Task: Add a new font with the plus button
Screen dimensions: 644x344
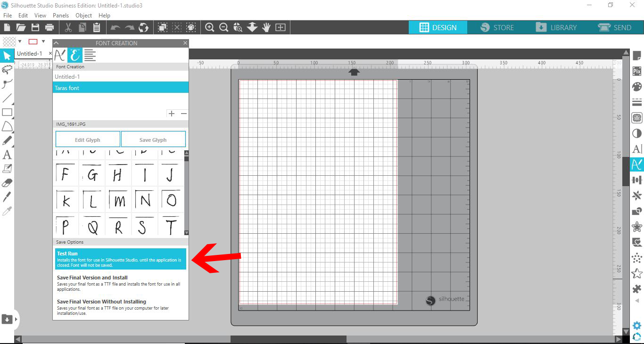Action: [x=172, y=114]
